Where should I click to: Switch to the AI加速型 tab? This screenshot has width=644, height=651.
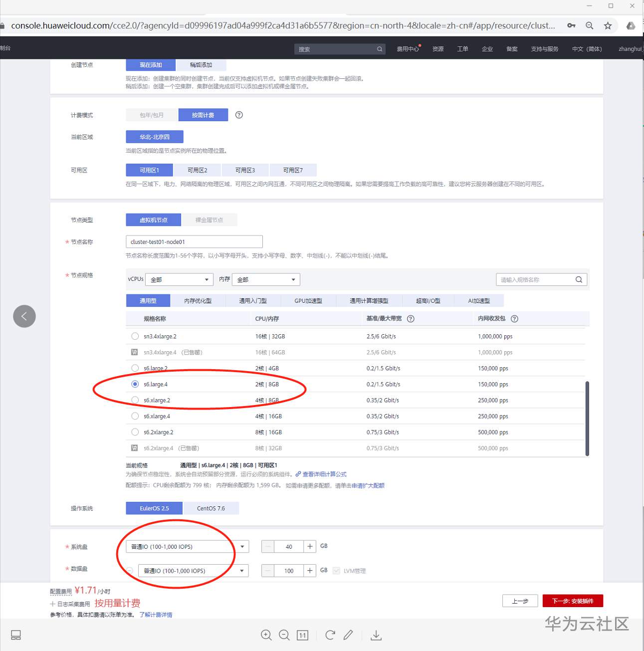click(479, 301)
